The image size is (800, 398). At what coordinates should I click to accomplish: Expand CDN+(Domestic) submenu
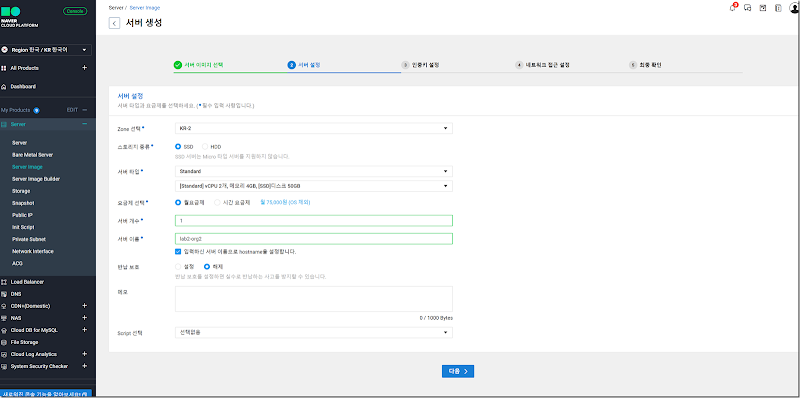(85, 306)
